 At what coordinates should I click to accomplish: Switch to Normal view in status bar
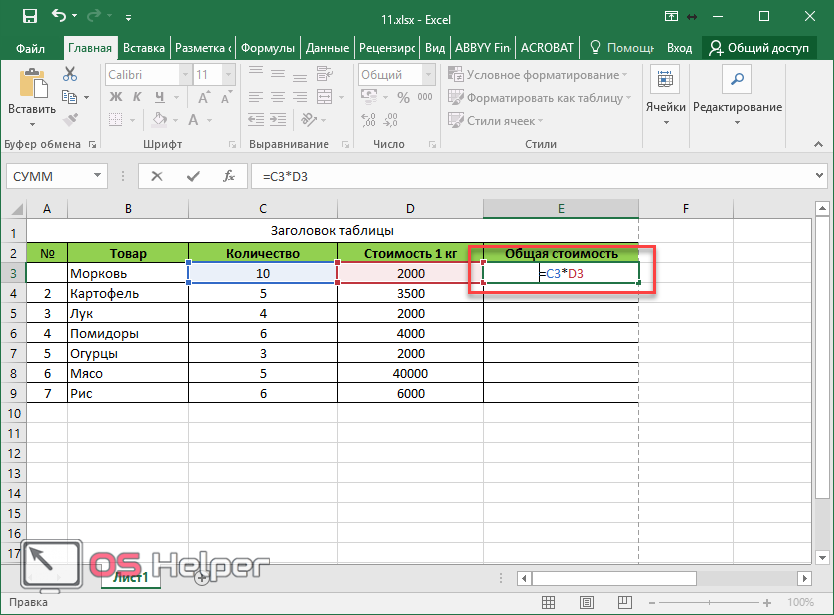coord(550,603)
